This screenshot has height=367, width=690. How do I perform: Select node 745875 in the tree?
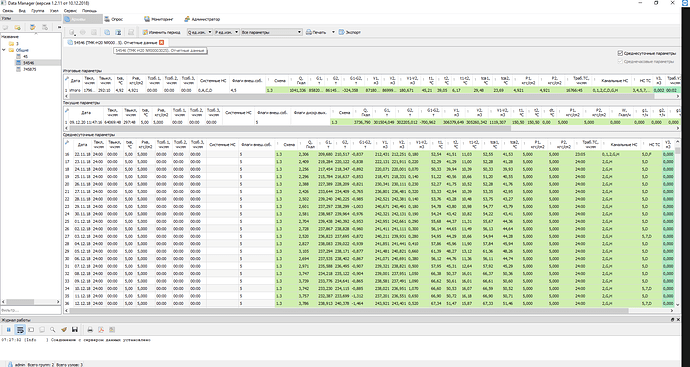pos(29,69)
